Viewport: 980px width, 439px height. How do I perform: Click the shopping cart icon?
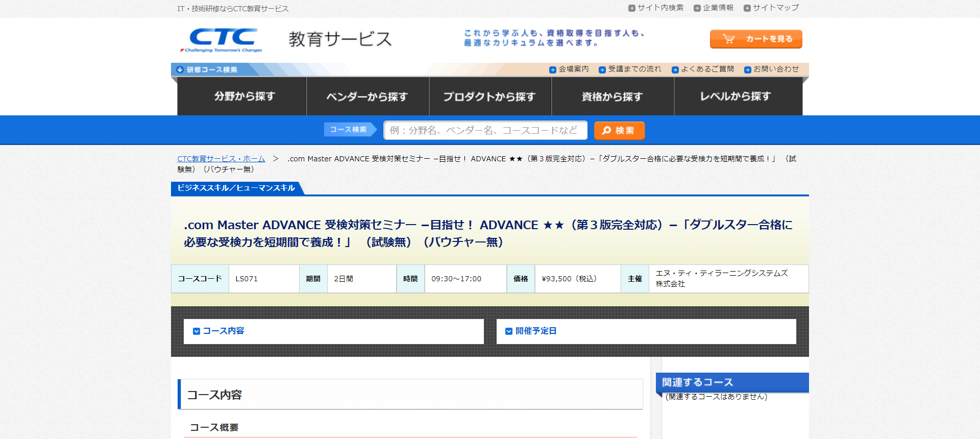(x=729, y=39)
